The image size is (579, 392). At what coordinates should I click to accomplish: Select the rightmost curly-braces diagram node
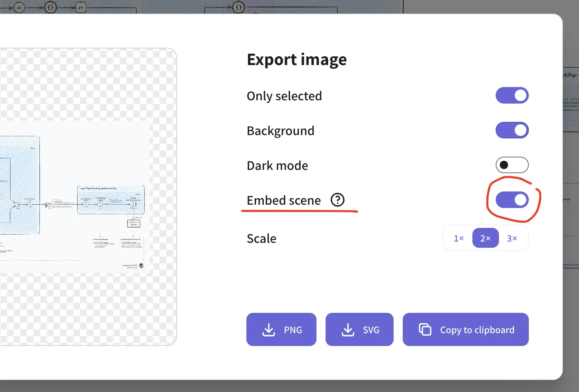tap(238, 7)
